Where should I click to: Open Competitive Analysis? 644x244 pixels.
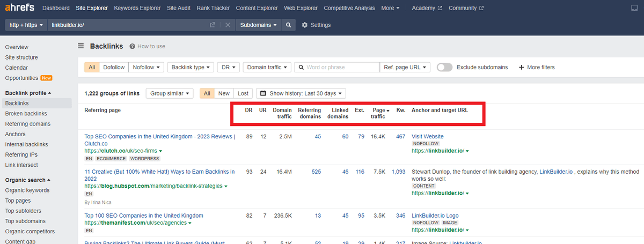[x=349, y=8]
